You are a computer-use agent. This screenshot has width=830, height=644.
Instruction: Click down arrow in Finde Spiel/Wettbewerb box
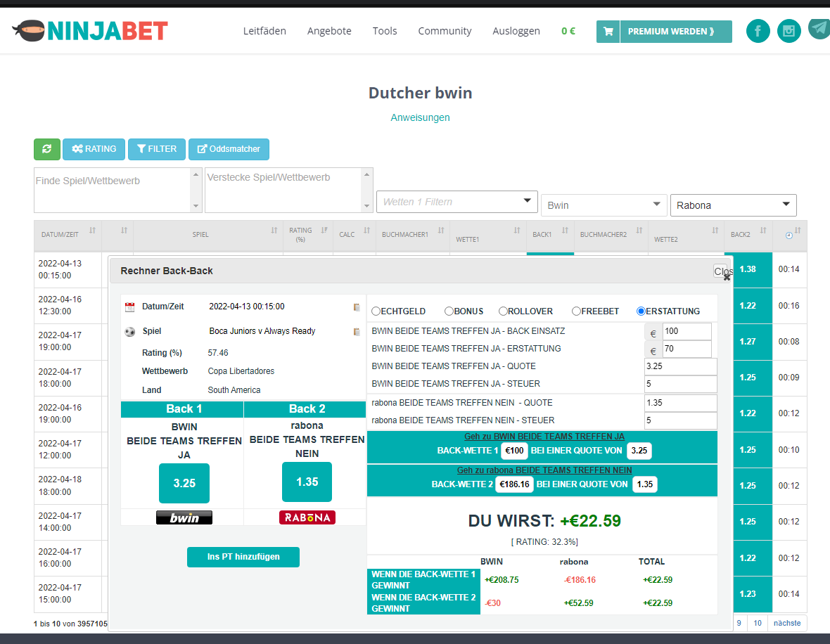click(x=196, y=207)
